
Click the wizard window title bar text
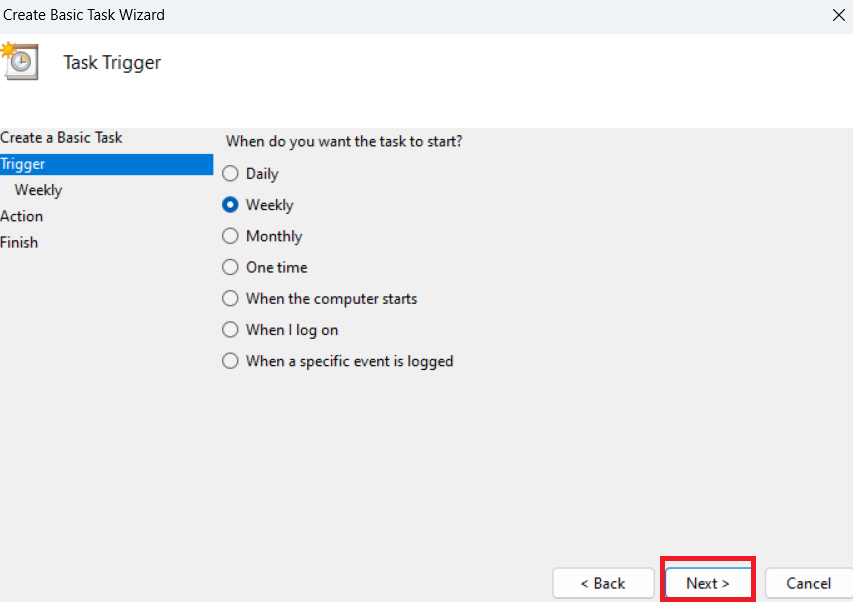84,15
